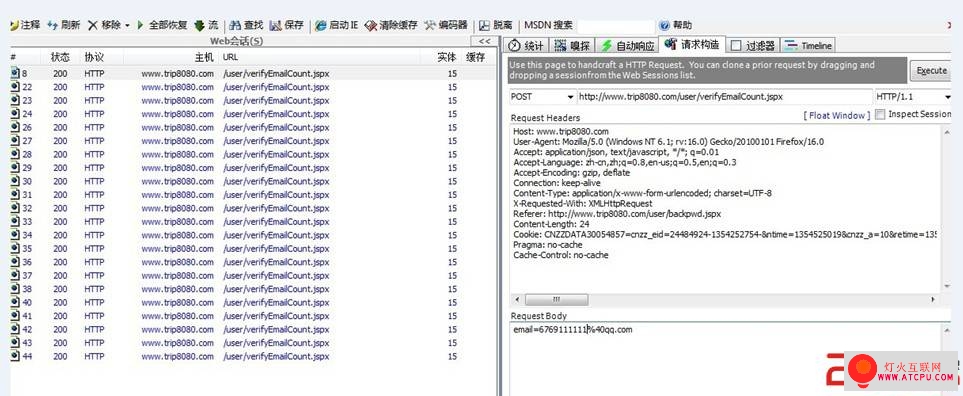This screenshot has height=396, width=963.
Task: Click the session 27 document icon
Action: (x=15, y=141)
